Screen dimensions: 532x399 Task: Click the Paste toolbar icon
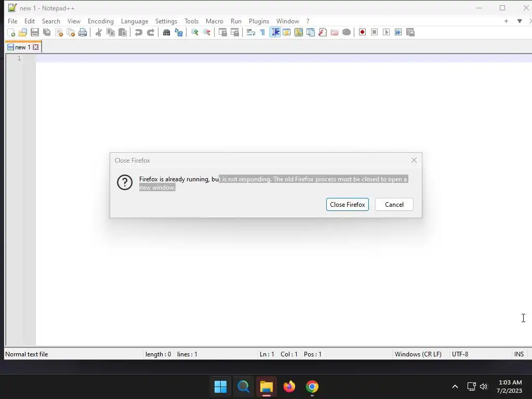(123, 32)
